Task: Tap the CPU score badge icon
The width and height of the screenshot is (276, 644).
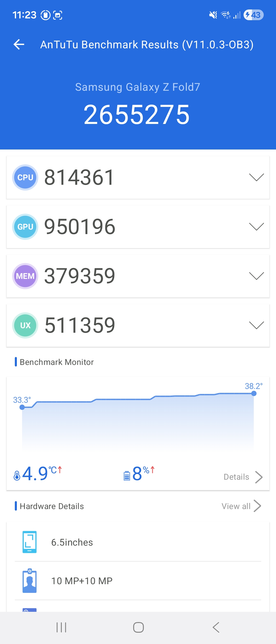Action: tap(25, 177)
